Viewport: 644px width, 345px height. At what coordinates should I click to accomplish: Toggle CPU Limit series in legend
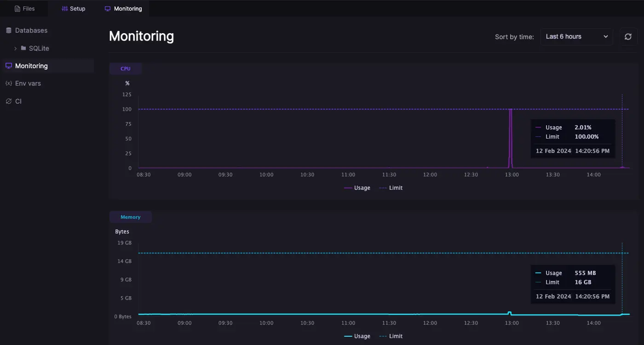pos(390,188)
